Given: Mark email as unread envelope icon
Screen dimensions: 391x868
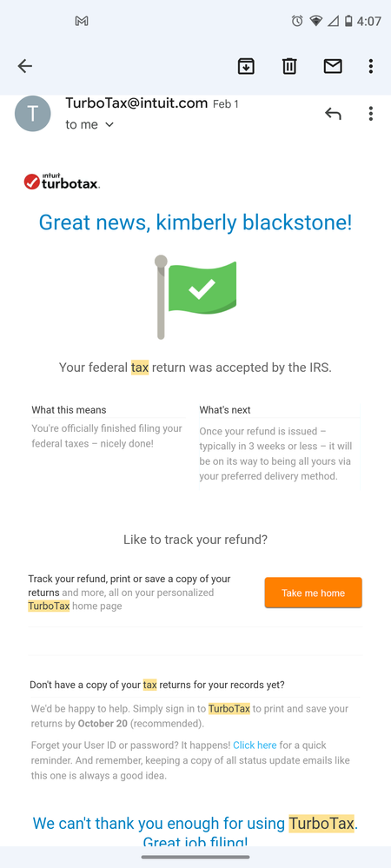Looking at the screenshot, I should coord(332,66).
